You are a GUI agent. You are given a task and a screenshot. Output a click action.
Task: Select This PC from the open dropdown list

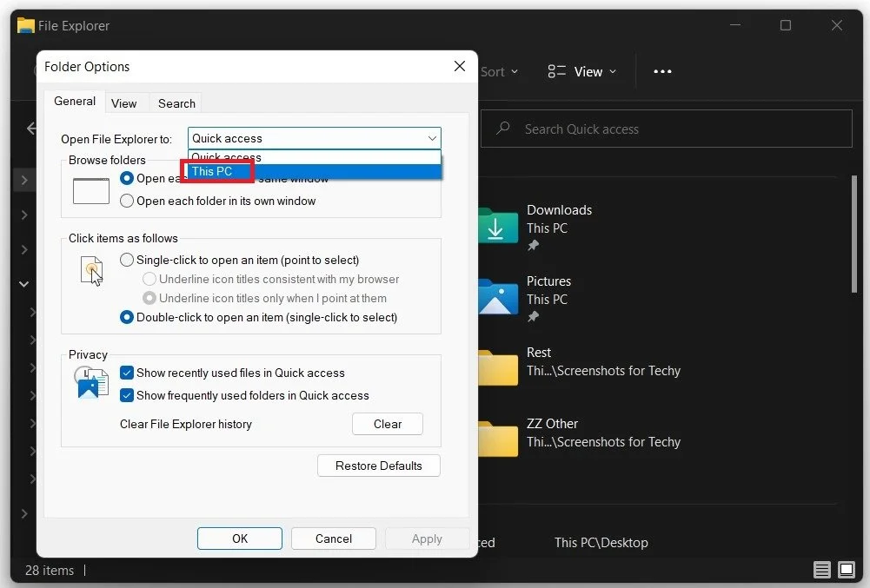(x=216, y=171)
